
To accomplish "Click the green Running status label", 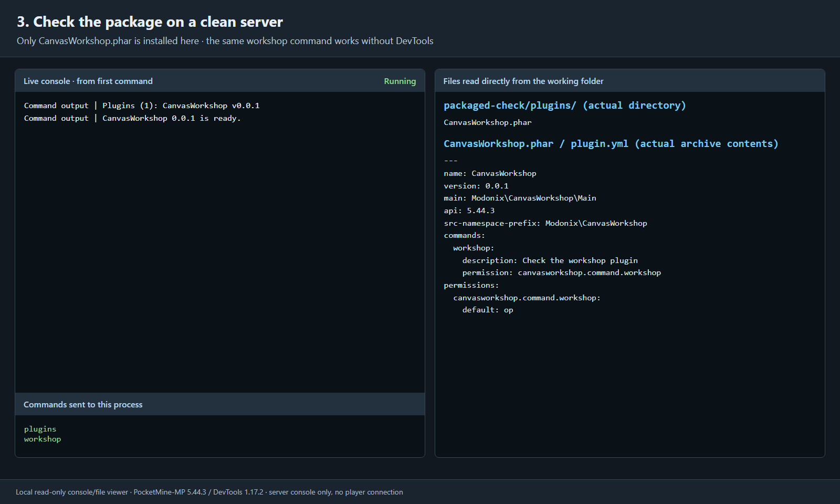I will coord(400,81).
